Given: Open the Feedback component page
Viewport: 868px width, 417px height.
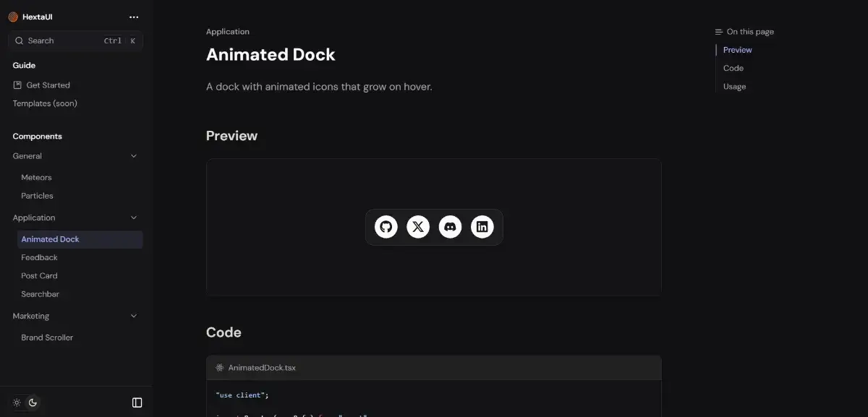Looking at the screenshot, I should coord(39,257).
